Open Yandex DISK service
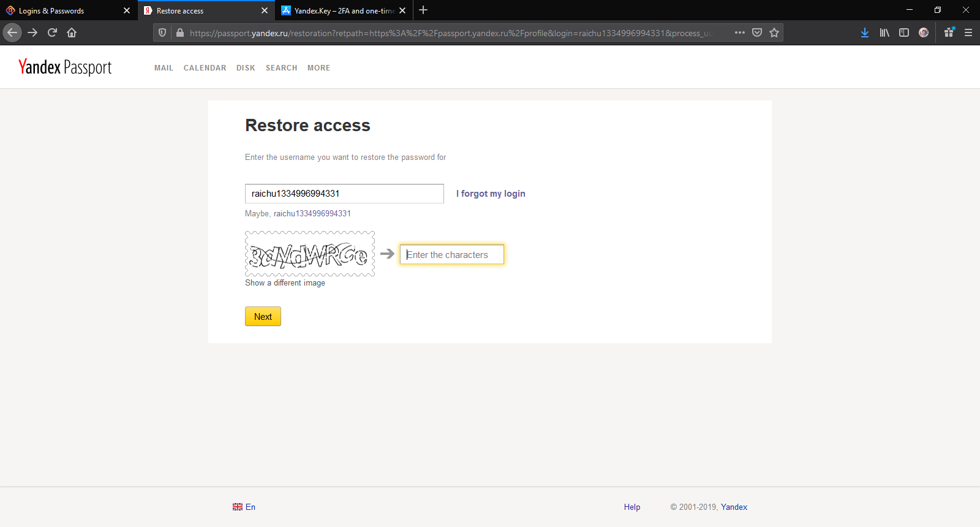Image resolution: width=980 pixels, height=527 pixels. click(x=246, y=68)
